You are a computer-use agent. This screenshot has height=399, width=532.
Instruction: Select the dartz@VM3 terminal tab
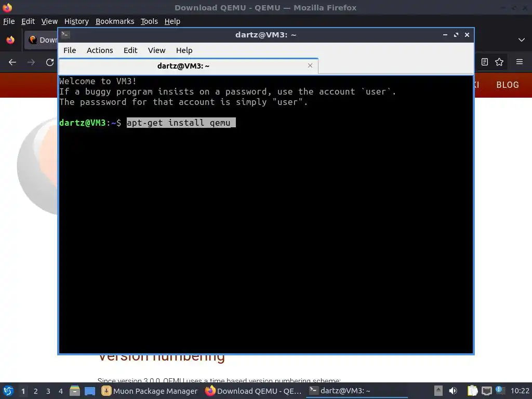(x=188, y=66)
